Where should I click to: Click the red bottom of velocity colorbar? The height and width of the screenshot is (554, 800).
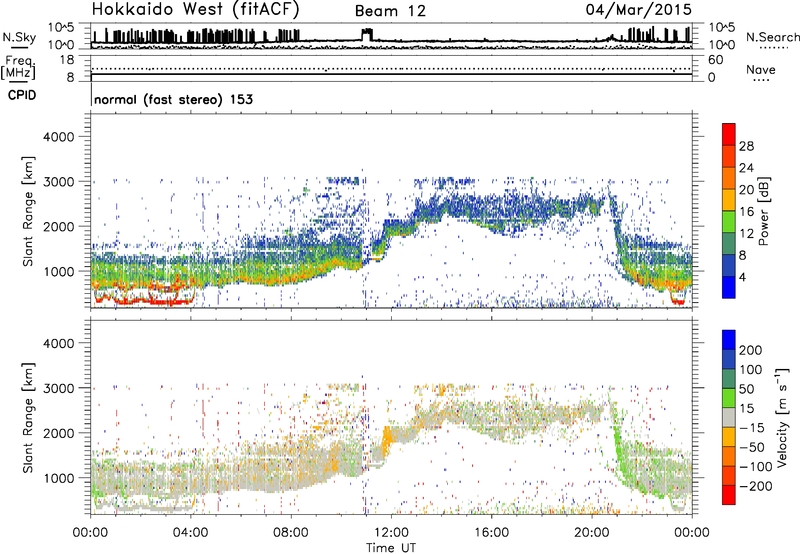click(x=729, y=495)
